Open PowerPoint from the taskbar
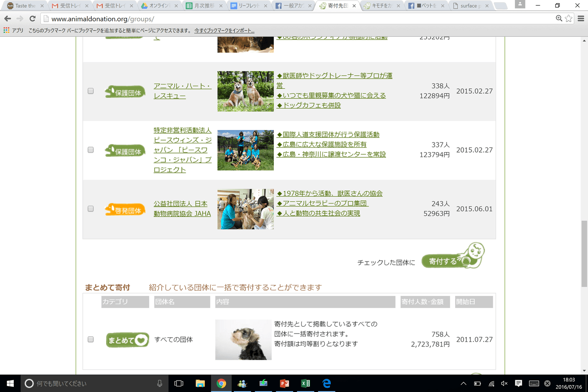 pyautogui.click(x=284, y=383)
